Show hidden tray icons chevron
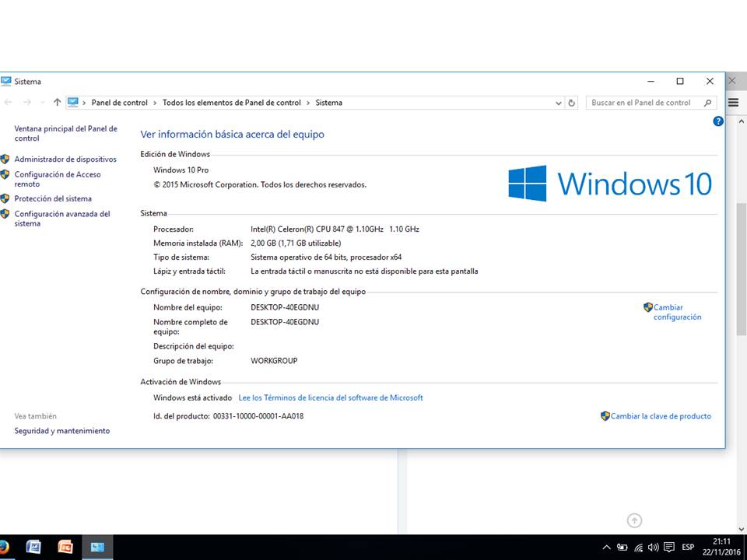 (x=606, y=548)
